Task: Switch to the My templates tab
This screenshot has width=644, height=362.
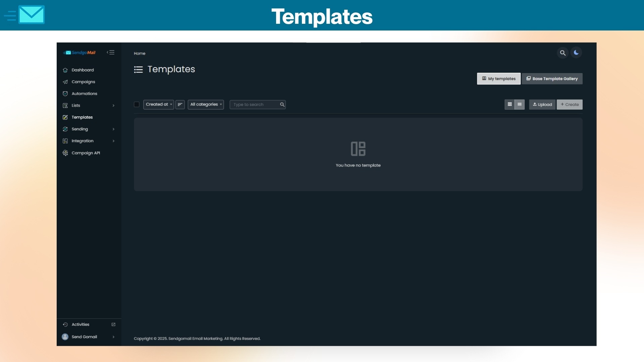Action: [x=498, y=79]
